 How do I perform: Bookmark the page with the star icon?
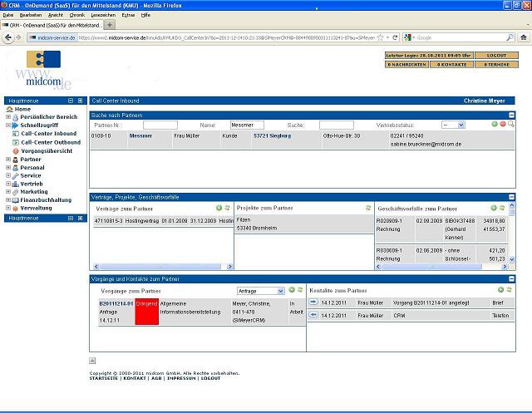point(381,37)
